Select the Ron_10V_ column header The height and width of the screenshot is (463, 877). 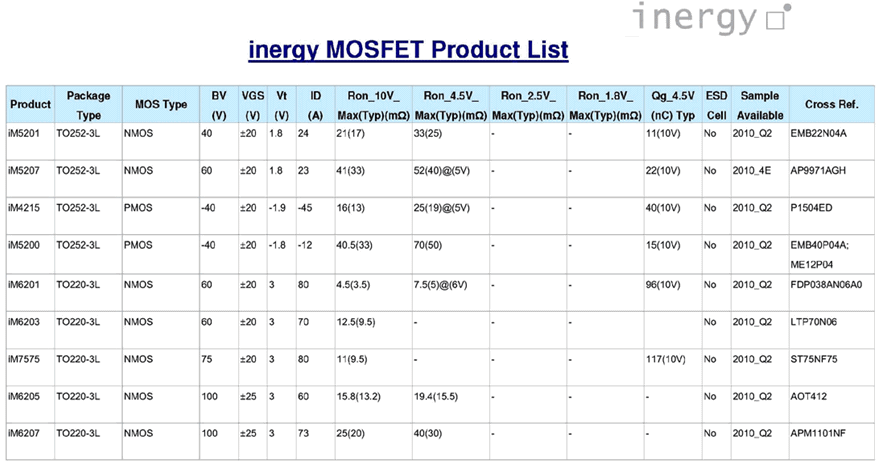pos(374,105)
